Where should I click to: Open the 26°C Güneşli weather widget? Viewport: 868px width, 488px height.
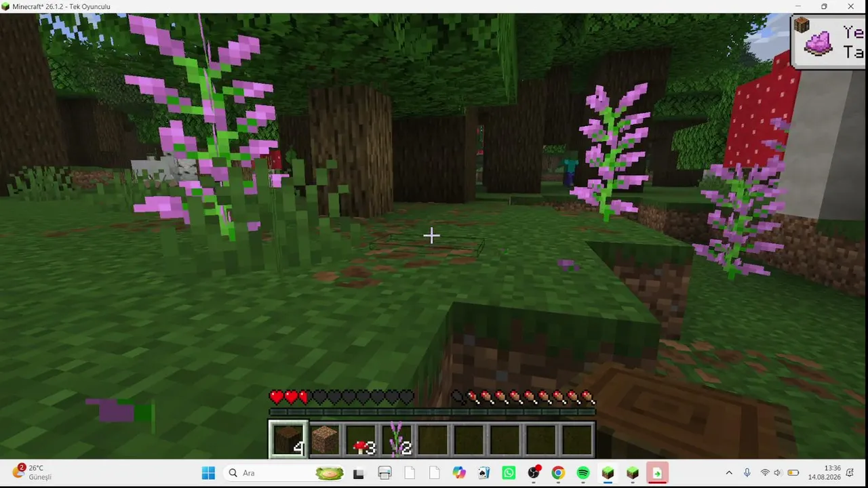(x=32, y=472)
